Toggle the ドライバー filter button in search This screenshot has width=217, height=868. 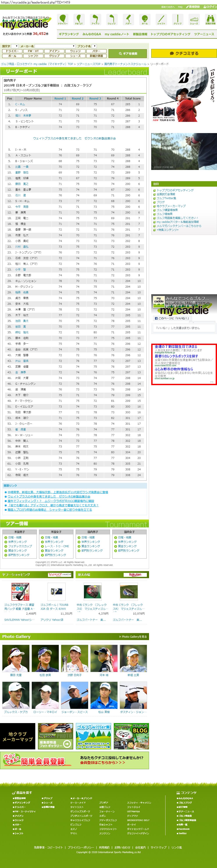coord(12,51)
